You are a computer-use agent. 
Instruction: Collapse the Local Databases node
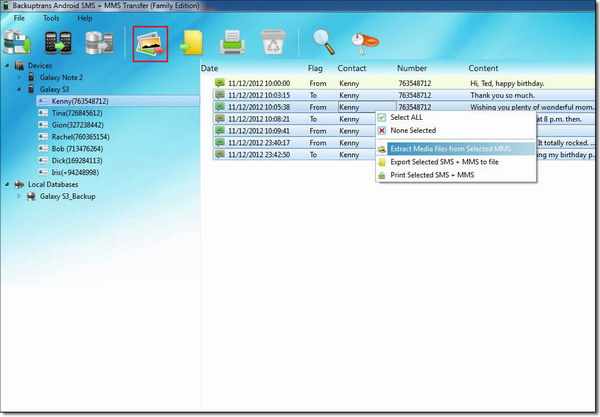pos(7,184)
